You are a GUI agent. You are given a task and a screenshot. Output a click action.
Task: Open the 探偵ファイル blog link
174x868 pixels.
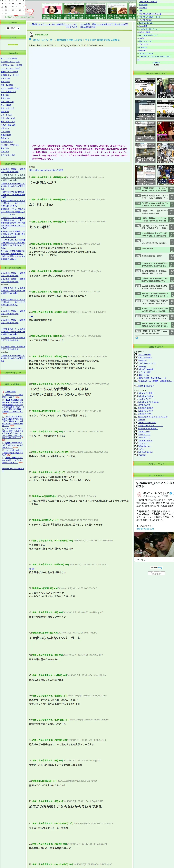pyautogui.click(x=143, y=375)
